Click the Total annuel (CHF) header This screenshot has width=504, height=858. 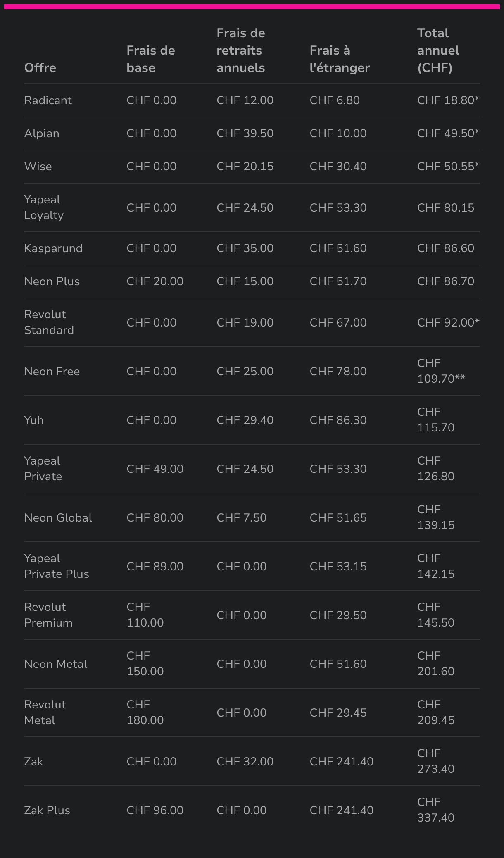pos(438,50)
